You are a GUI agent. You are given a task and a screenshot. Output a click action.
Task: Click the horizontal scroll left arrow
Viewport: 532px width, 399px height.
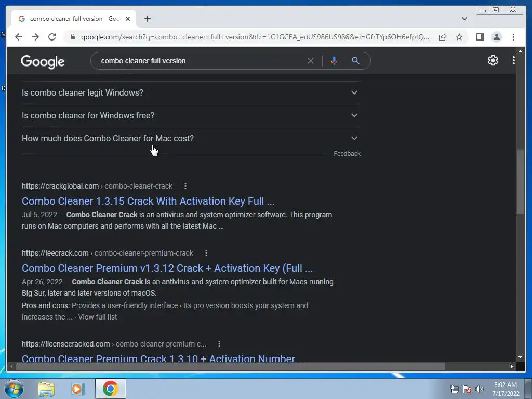point(11,366)
